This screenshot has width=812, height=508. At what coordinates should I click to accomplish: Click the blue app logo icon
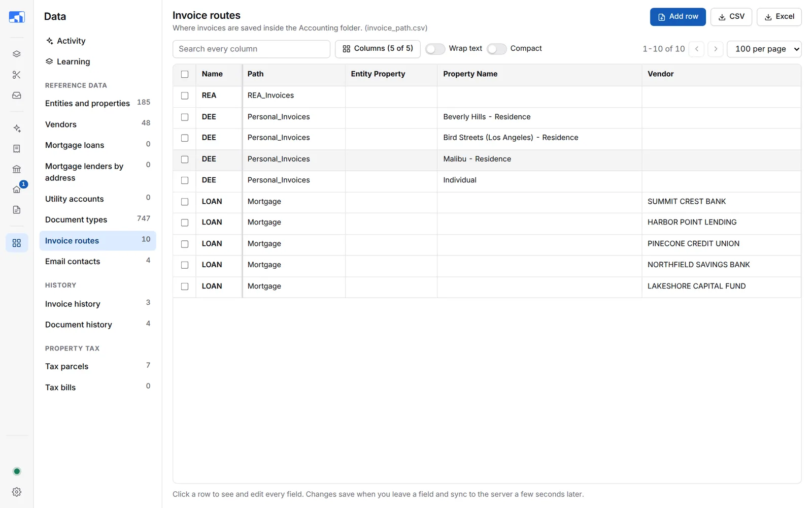17,17
